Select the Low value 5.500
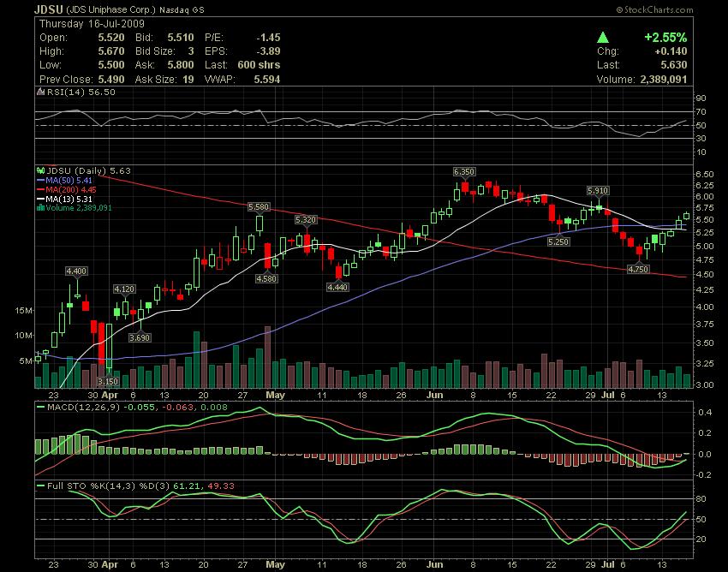 (x=111, y=65)
